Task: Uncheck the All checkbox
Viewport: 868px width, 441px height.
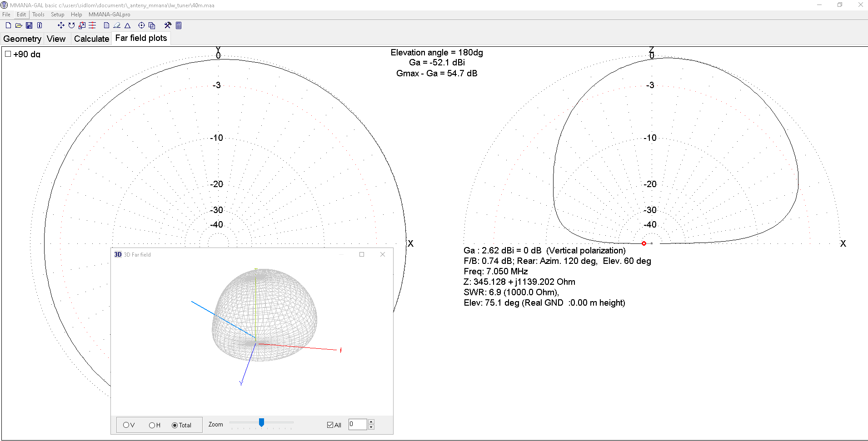Action: tap(330, 425)
